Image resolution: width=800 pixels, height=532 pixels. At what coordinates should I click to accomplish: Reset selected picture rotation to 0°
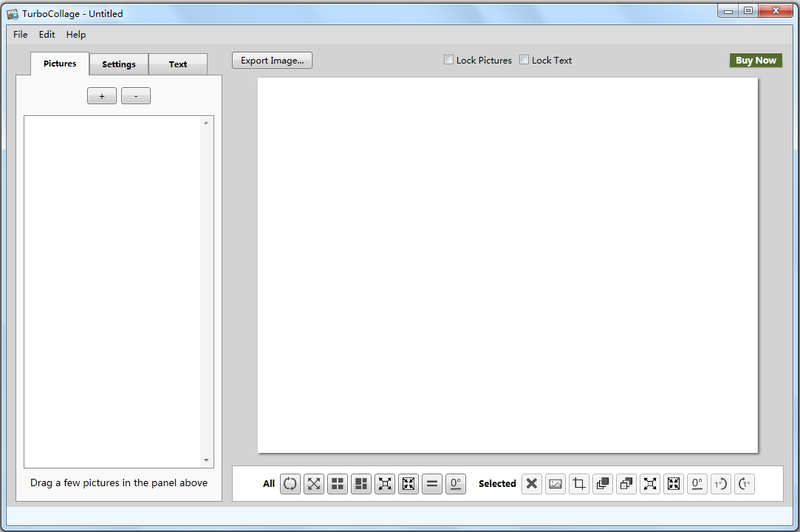click(697, 484)
